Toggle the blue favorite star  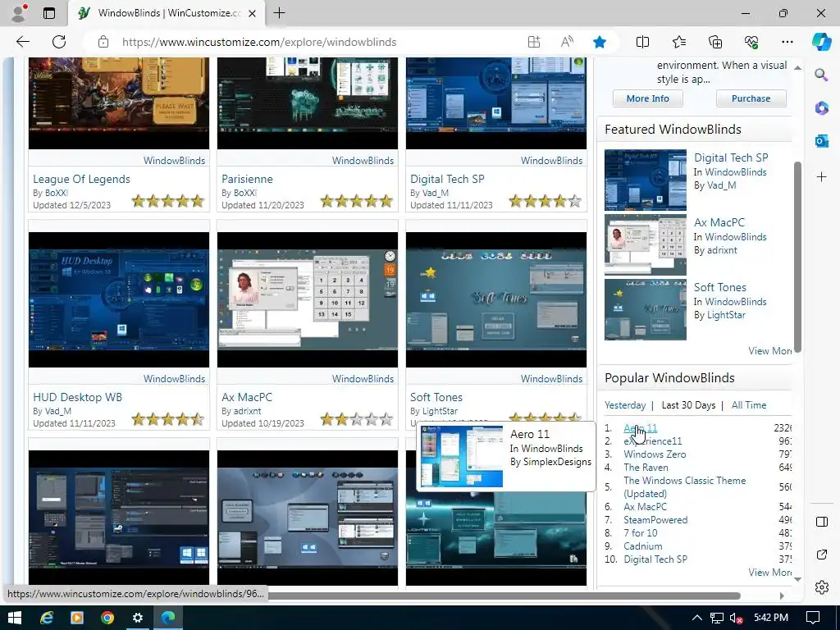coord(600,42)
